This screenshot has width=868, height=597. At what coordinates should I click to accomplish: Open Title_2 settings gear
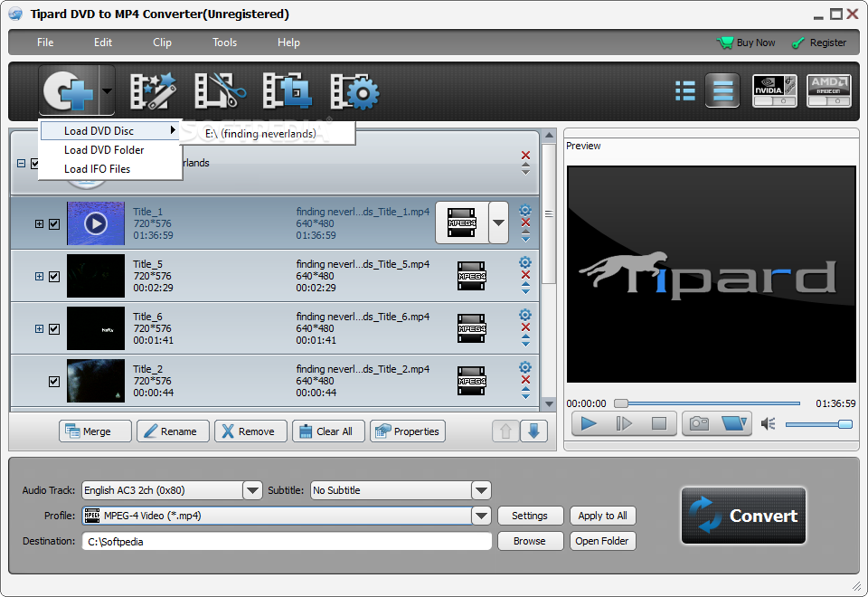point(525,367)
